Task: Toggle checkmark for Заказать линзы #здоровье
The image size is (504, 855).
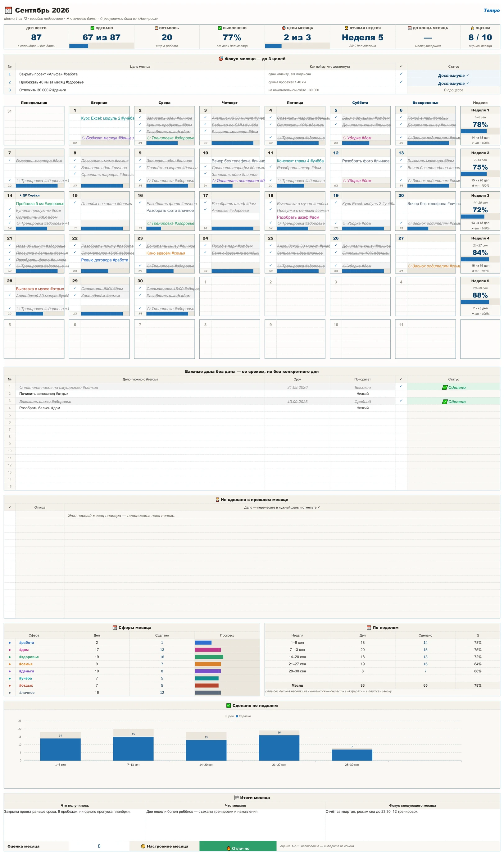Action: (401, 401)
